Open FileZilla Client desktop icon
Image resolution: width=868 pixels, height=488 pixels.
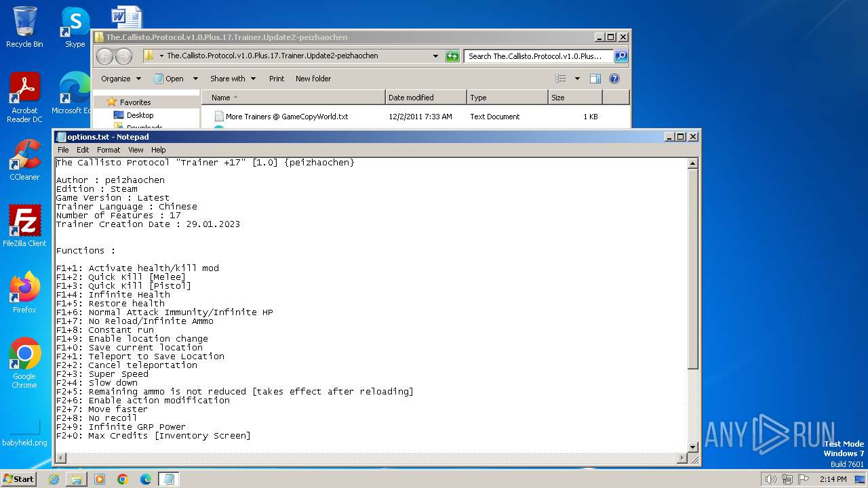pos(24,226)
